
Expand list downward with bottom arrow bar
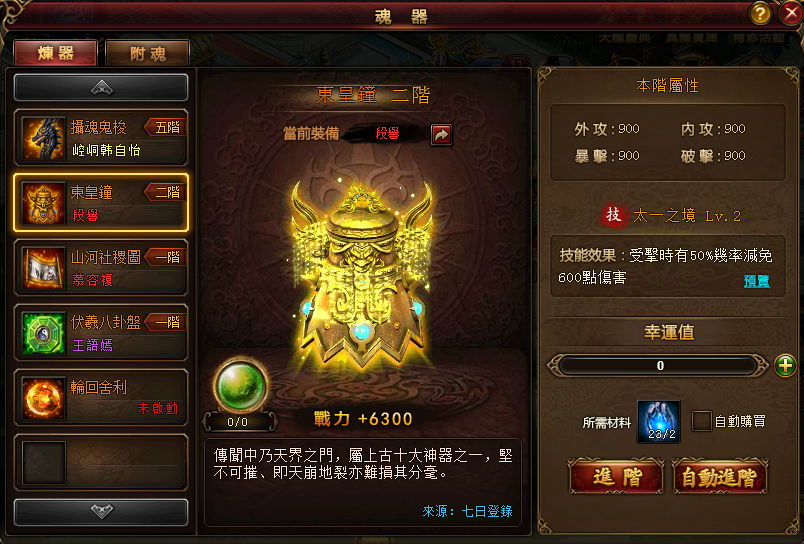[101, 512]
